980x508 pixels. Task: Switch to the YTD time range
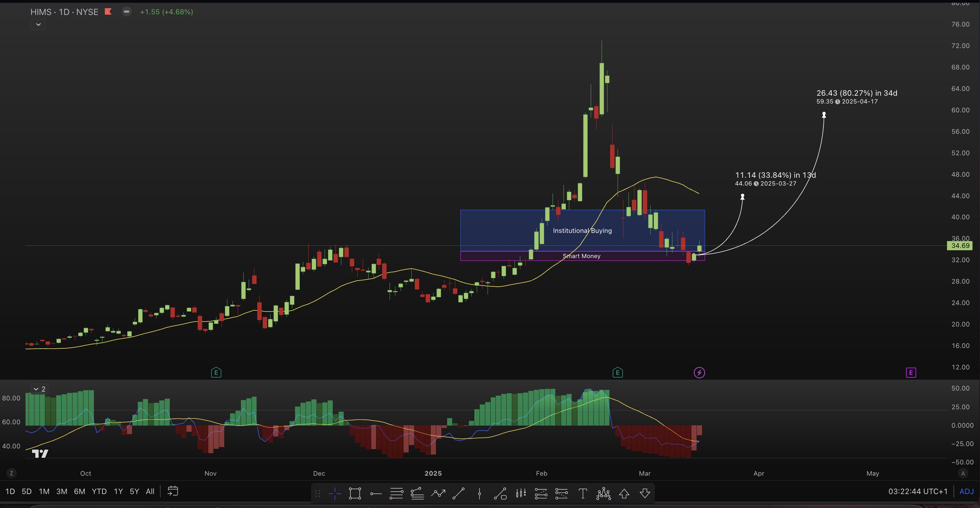click(x=99, y=491)
